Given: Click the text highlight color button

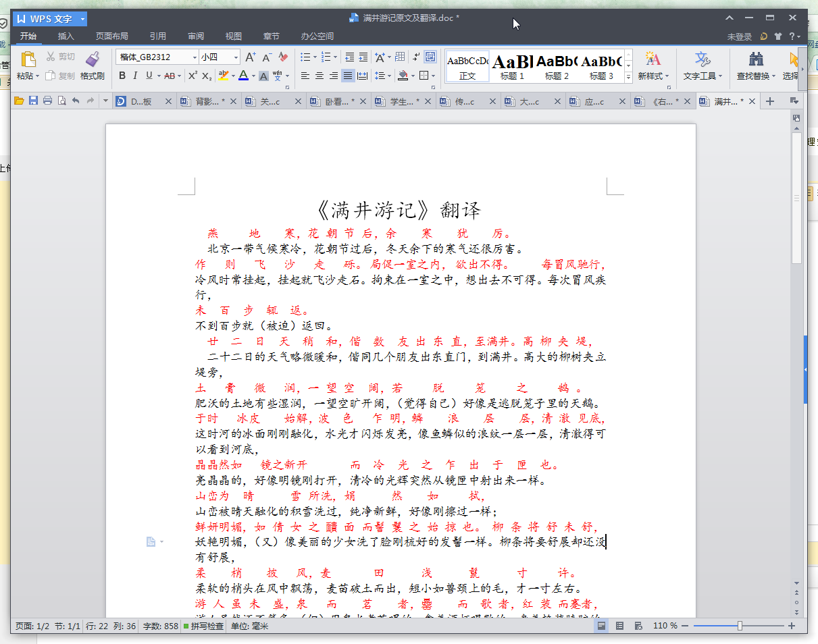Looking at the screenshot, I should click(223, 76).
